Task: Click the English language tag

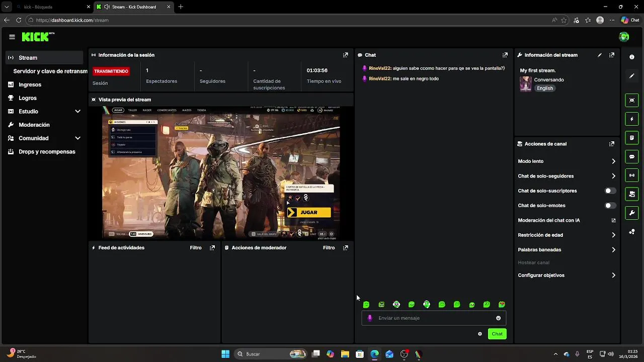Action: [x=544, y=88]
